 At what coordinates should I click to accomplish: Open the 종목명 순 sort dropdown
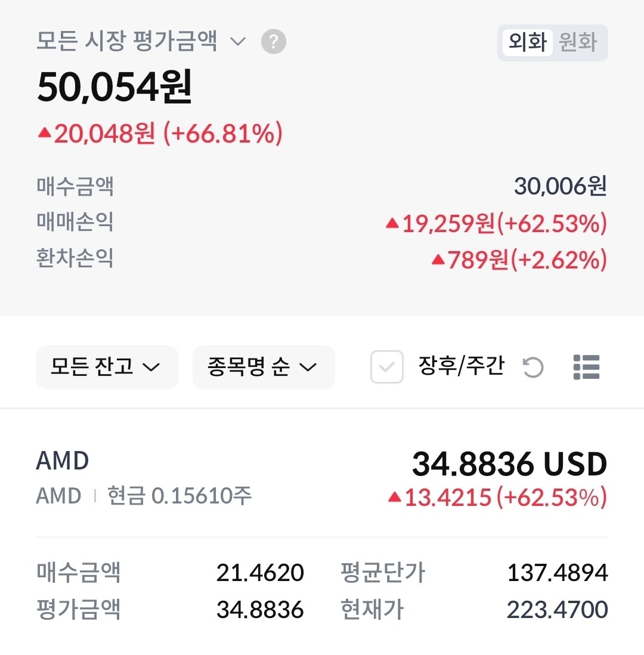[x=263, y=367]
